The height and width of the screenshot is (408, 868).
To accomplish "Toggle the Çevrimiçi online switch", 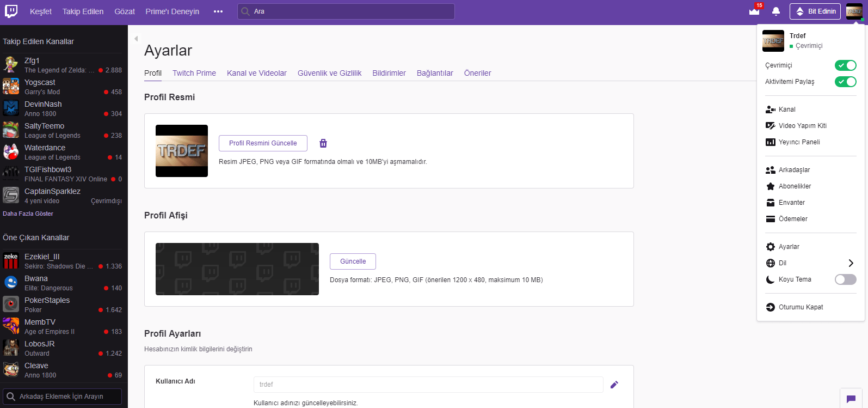I will click(x=846, y=65).
